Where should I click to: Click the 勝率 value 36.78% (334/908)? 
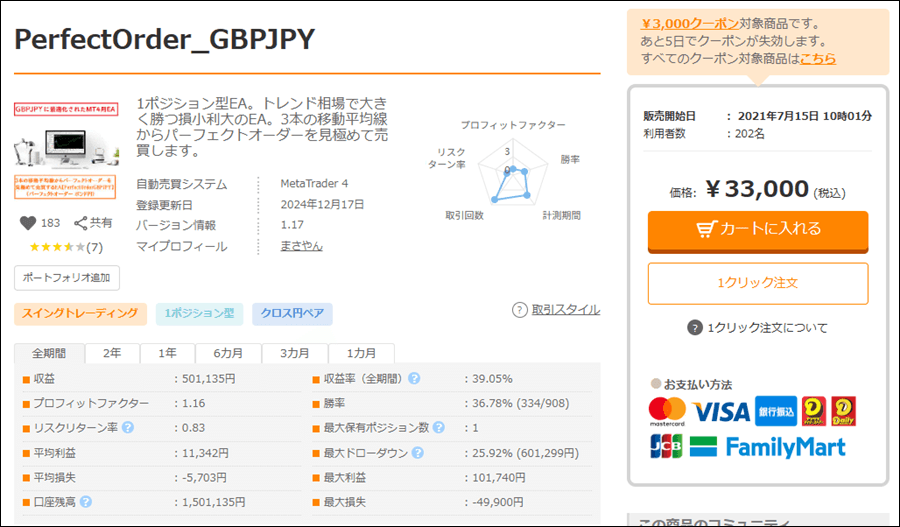point(521,404)
